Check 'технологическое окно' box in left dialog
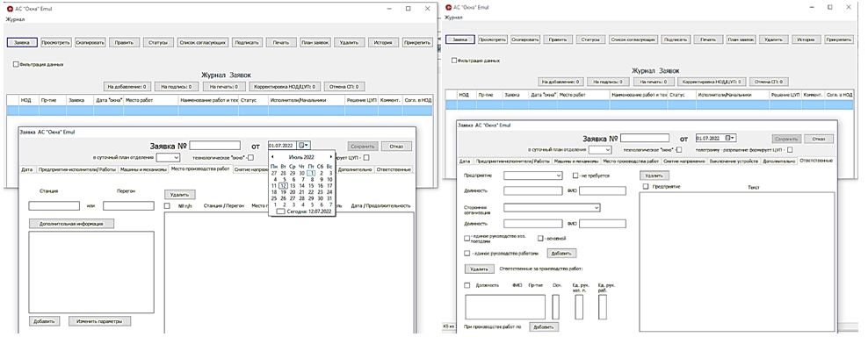 [250, 158]
